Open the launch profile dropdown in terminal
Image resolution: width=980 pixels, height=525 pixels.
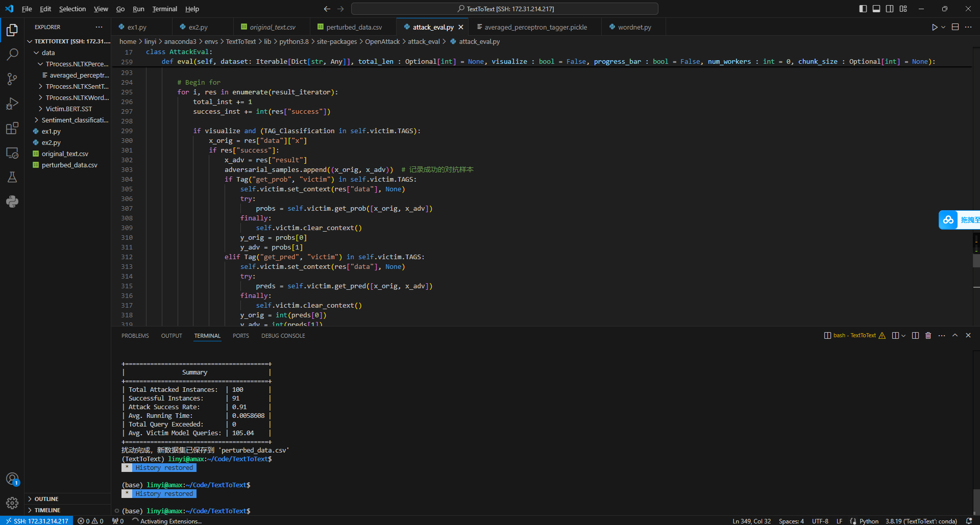pos(904,336)
